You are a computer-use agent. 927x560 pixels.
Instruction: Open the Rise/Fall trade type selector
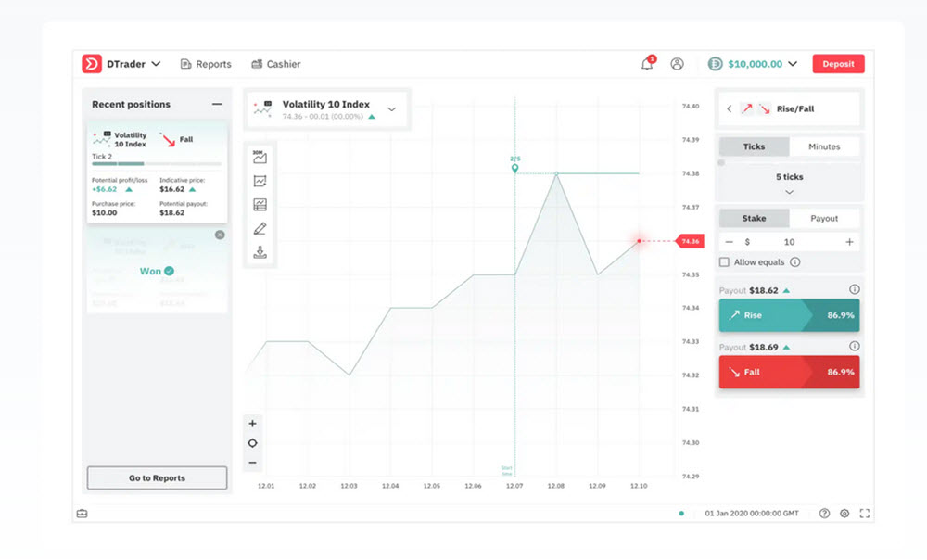tap(789, 108)
